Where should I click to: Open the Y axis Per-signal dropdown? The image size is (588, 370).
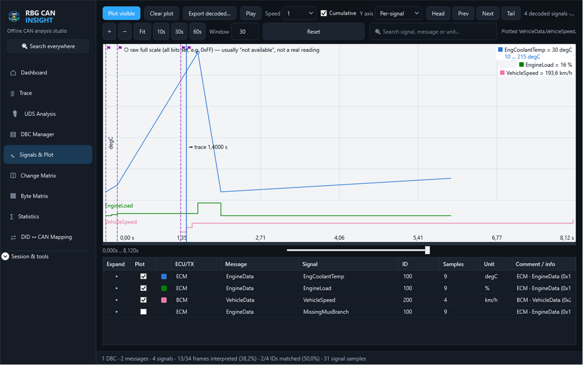[x=399, y=14]
